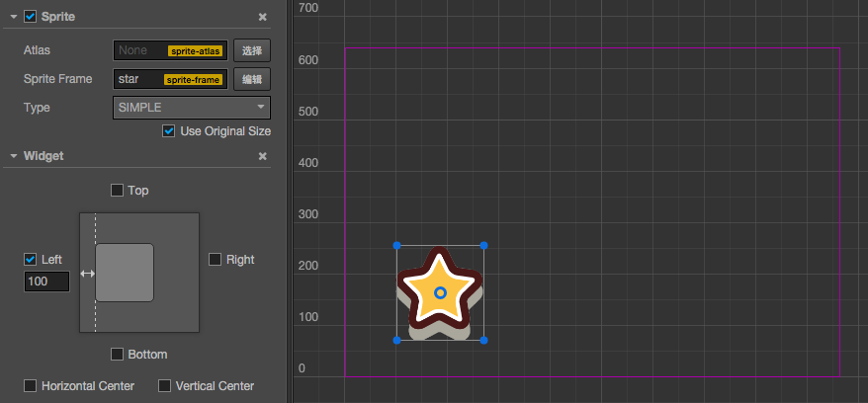Screen dimensions: 868x403
Task: Remove the Widget component with its X icon
Action: coord(263,156)
